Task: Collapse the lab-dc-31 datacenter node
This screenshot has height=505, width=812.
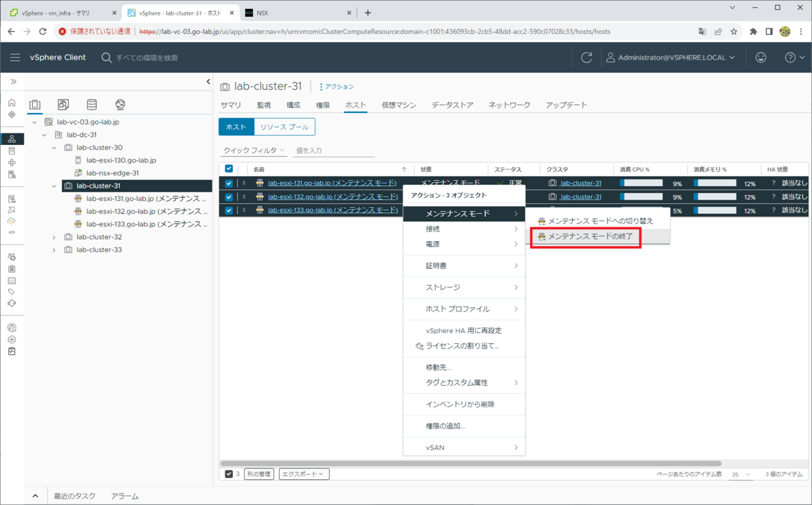Action: [45, 135]
